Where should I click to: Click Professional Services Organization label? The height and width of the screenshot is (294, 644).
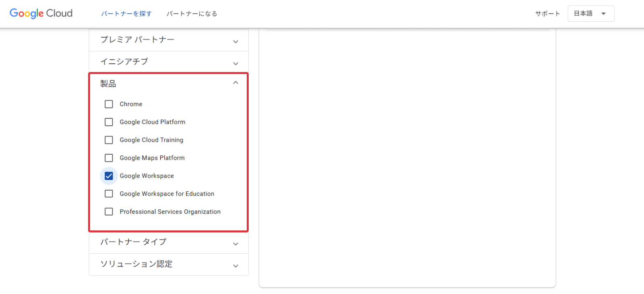coord(170,212)
